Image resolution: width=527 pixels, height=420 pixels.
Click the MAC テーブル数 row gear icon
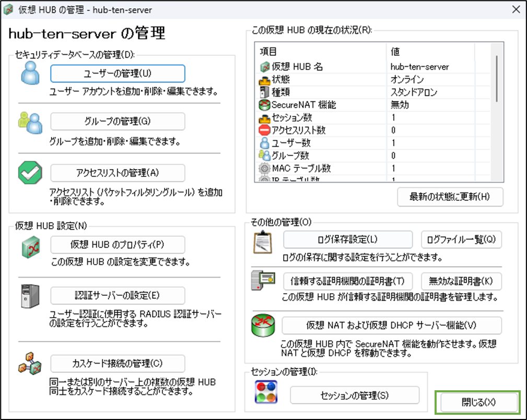pos(264,168)
